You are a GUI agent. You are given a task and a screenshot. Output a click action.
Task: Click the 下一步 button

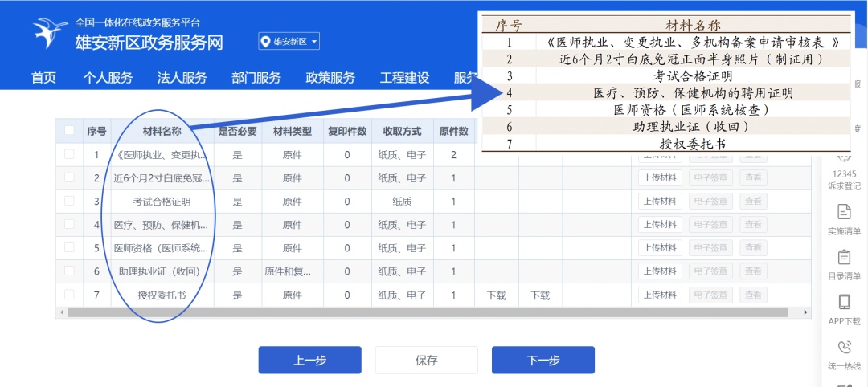(543, 360)
